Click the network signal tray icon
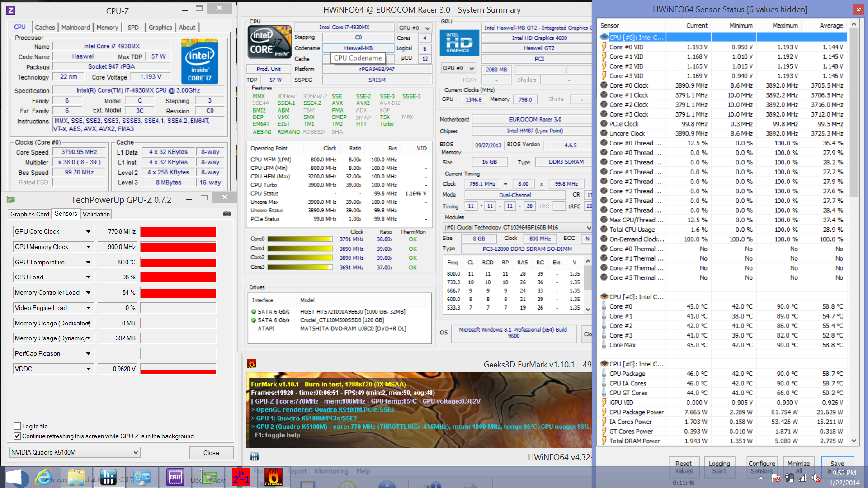 click(x=802, y=478)
